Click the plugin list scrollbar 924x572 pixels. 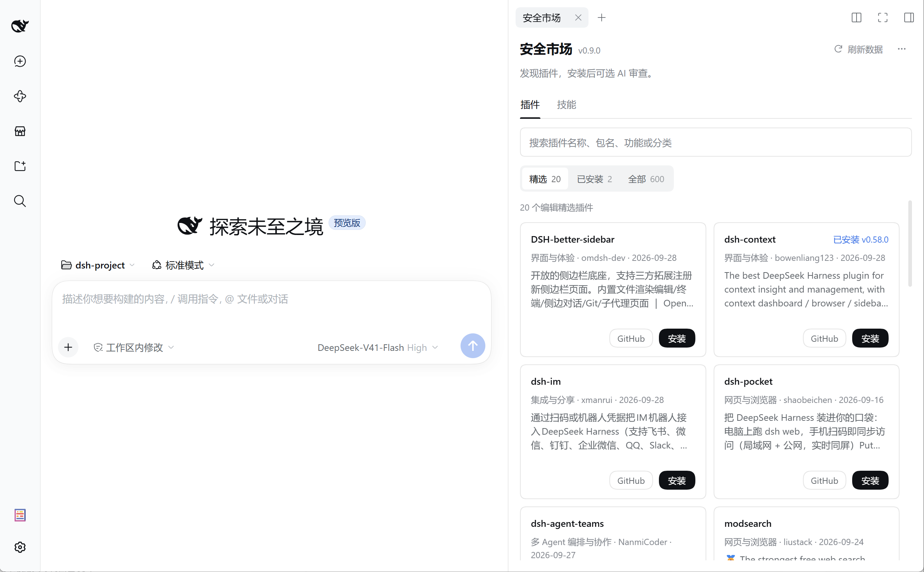click(x=910, y=244)
